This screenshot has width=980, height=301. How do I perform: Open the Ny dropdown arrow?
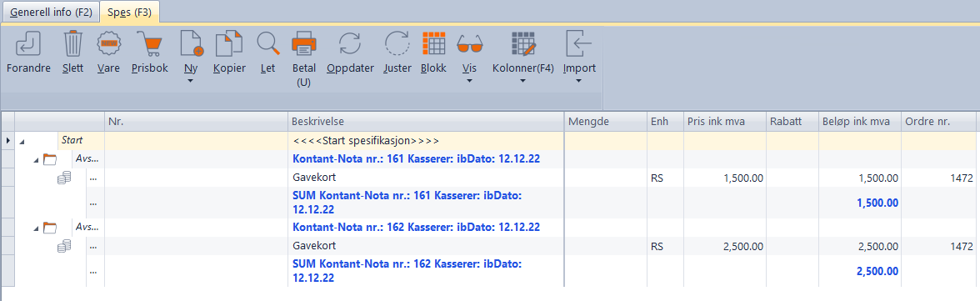pos(192,81)
